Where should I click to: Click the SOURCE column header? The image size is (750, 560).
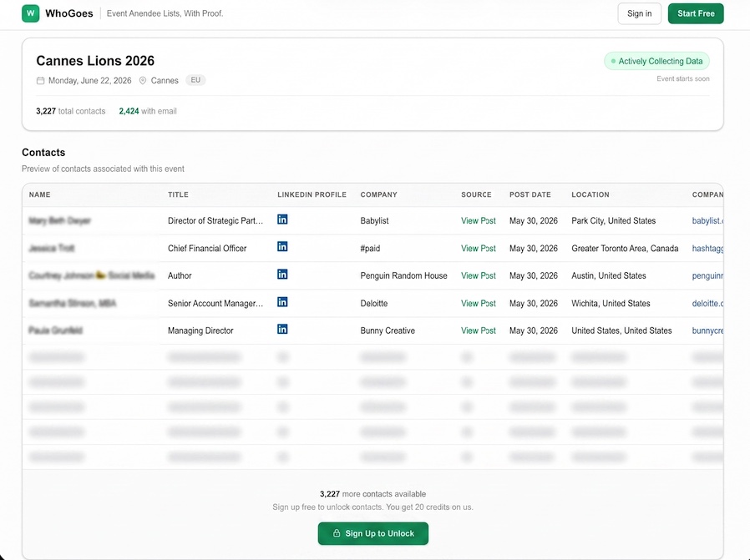(x=476, y=194)
